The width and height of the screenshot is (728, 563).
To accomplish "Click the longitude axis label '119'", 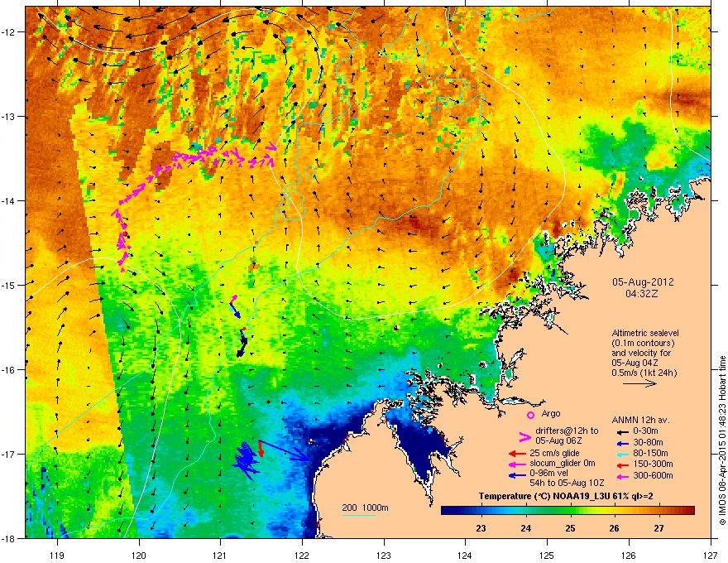I will (57, 555).
